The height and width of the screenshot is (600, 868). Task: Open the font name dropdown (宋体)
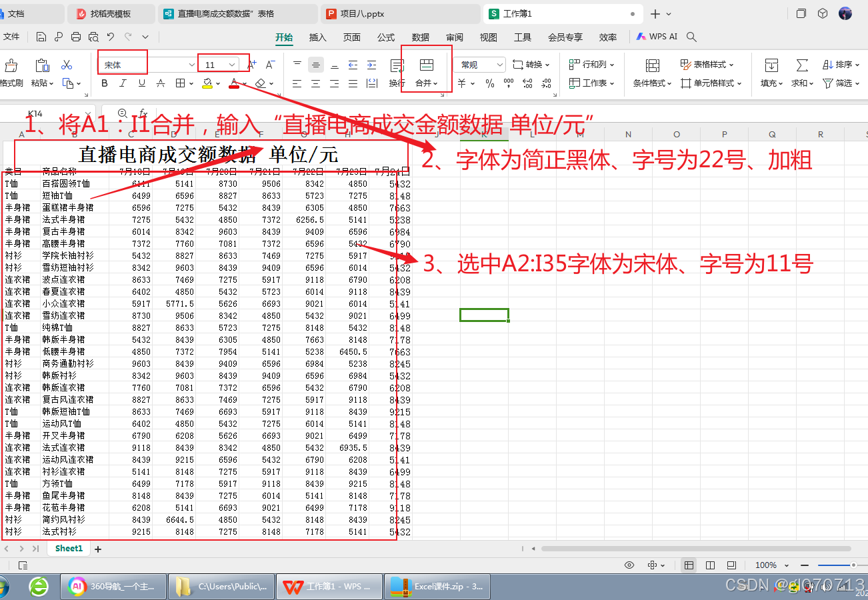point(192,65)
